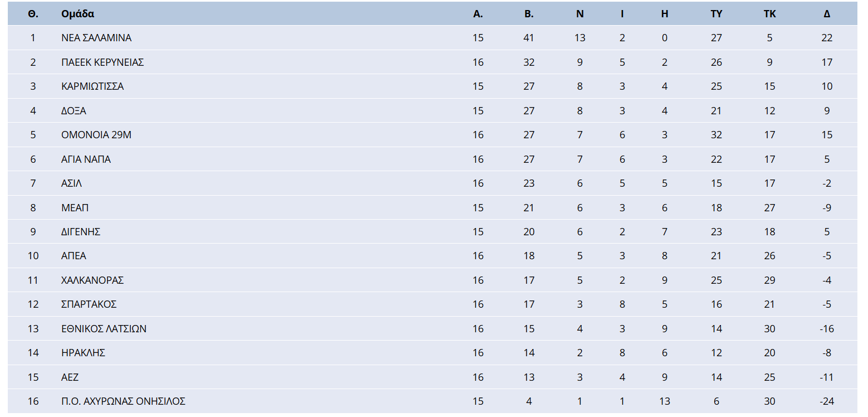Select the ΠΑΕΕΚ ΚΕΡΥΝΕΙΑΣ team row

tap(103, 62)
